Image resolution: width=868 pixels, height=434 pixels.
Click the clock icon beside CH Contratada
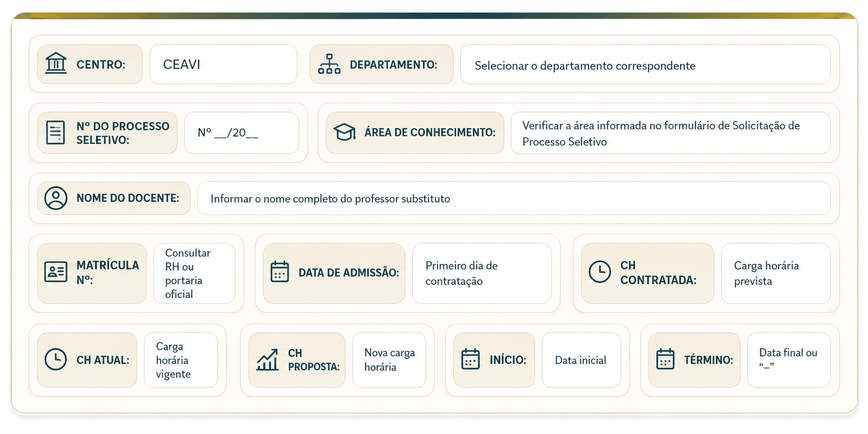[600, 272]
